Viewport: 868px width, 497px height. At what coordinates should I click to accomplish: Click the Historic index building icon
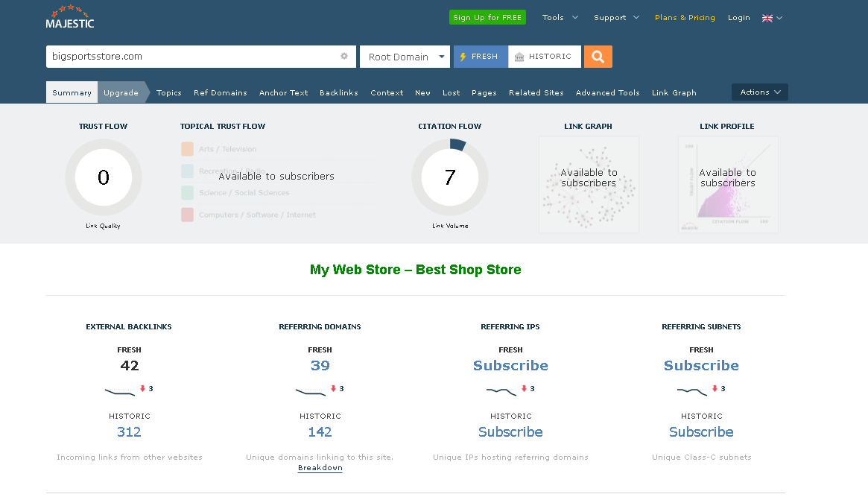tap(519, 57)
